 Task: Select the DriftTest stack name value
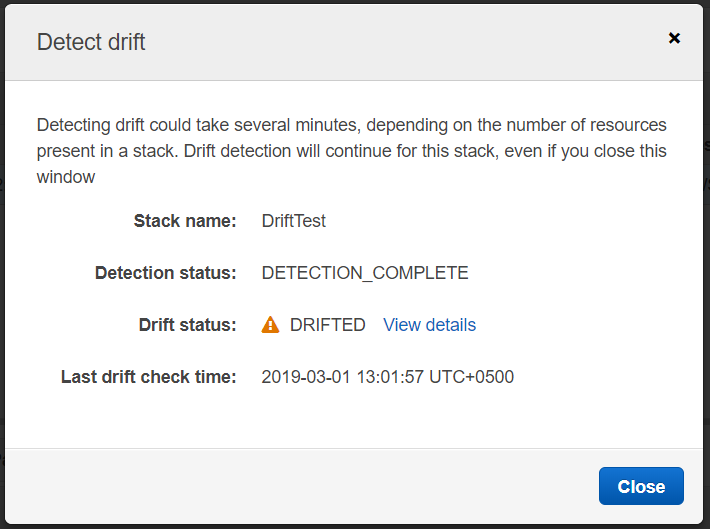pyautogui.click(x=293, y=221)
